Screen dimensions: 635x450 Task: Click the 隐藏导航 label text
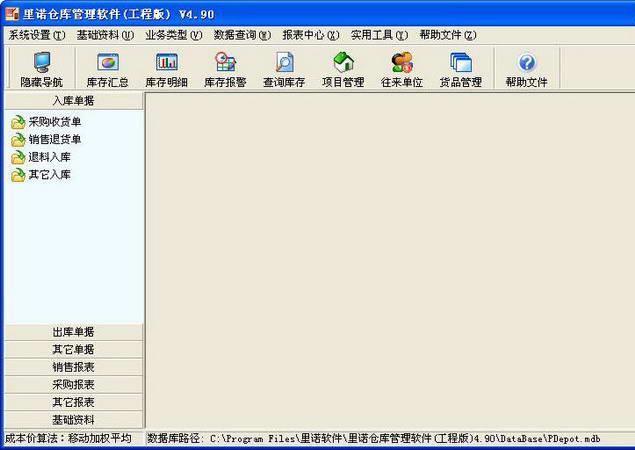click(42, 82)
